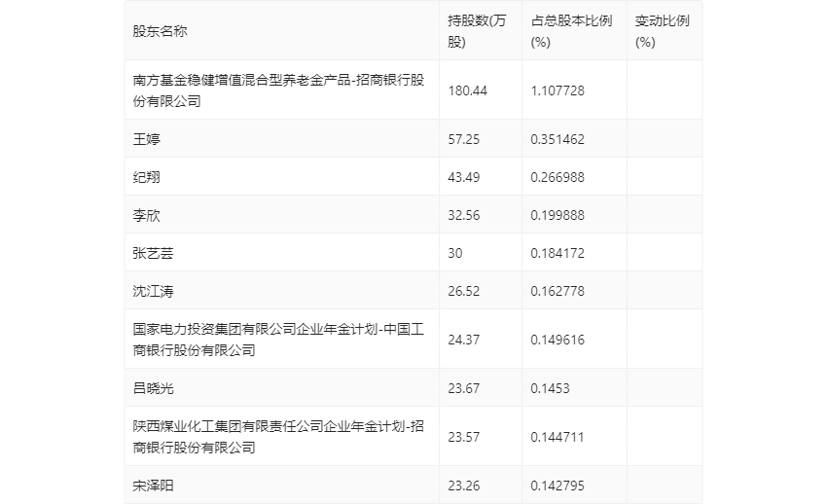Click ratio value 0.199888
This screenshot has height=504, width=827.
[x=557, y=215]
